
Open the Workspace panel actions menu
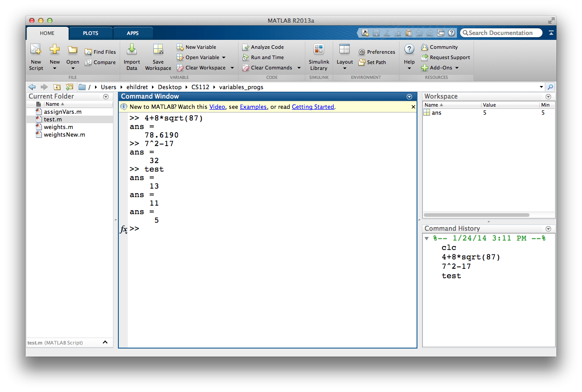[548, 97]
